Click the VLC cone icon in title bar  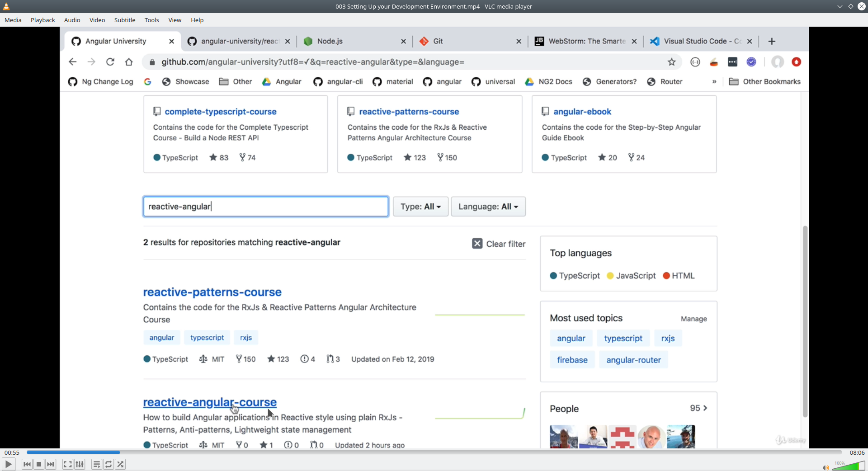click(6, 6)
